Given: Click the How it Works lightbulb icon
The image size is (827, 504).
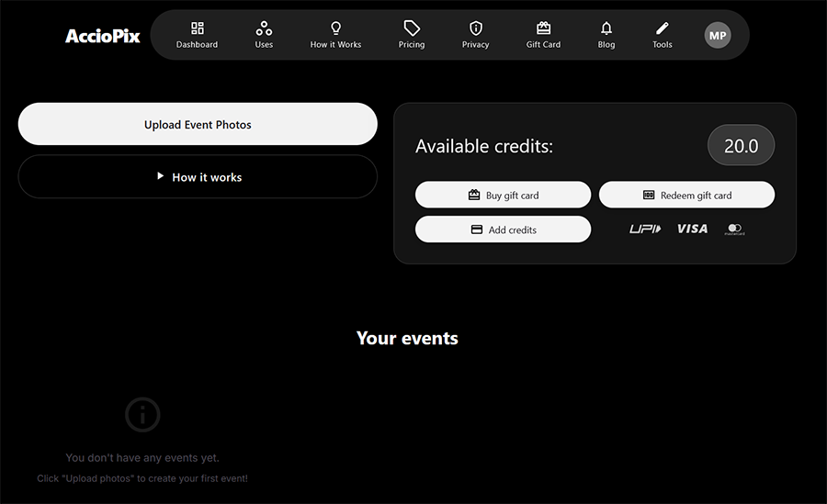Looking at the screenshot, I should (x=335, y=28).
